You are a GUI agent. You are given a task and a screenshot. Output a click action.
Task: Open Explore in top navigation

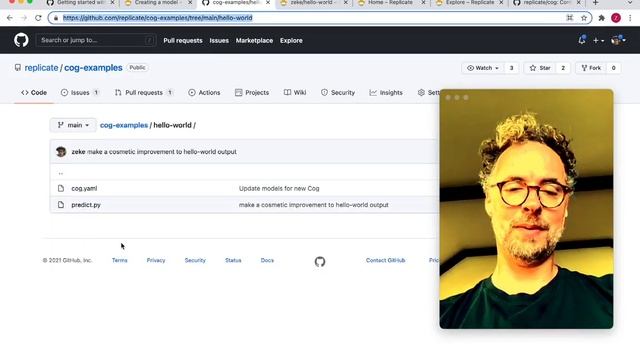point(291,40)
